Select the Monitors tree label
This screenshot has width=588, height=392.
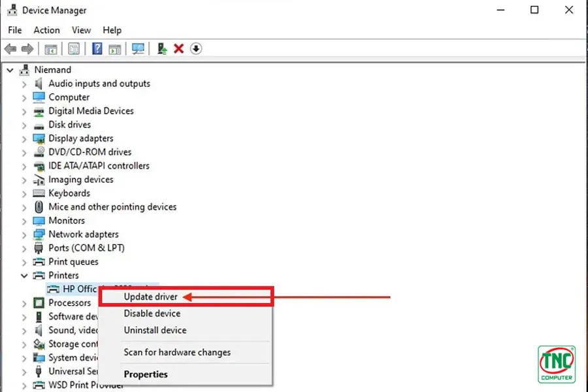tap(67, 221)
